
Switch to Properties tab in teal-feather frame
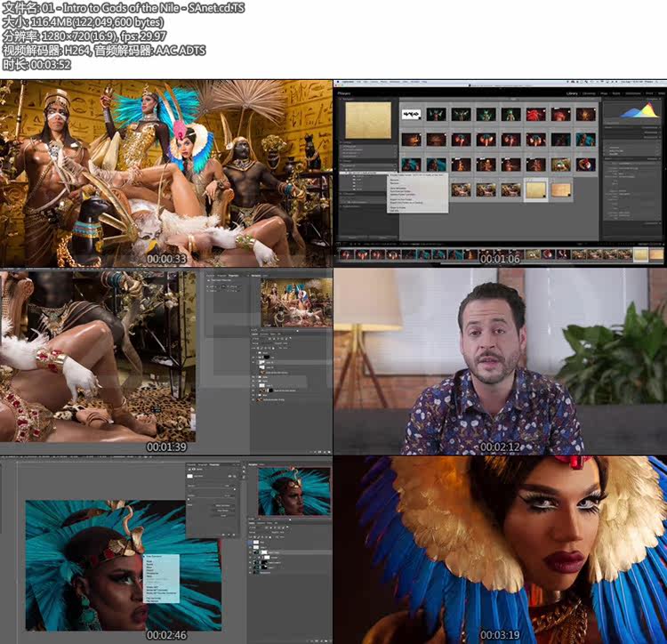coord(214,464)
